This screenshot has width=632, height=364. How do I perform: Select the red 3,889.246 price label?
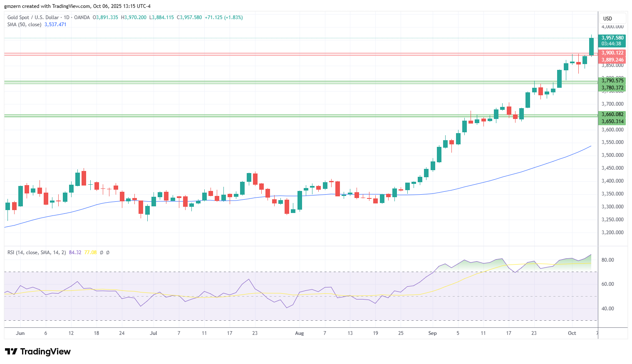tap(612, 60)
